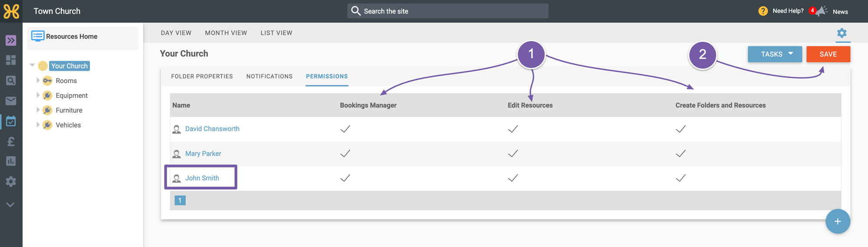
Task: Open the dashboard grid icon in sidebar
Action: tap(11, 60)
